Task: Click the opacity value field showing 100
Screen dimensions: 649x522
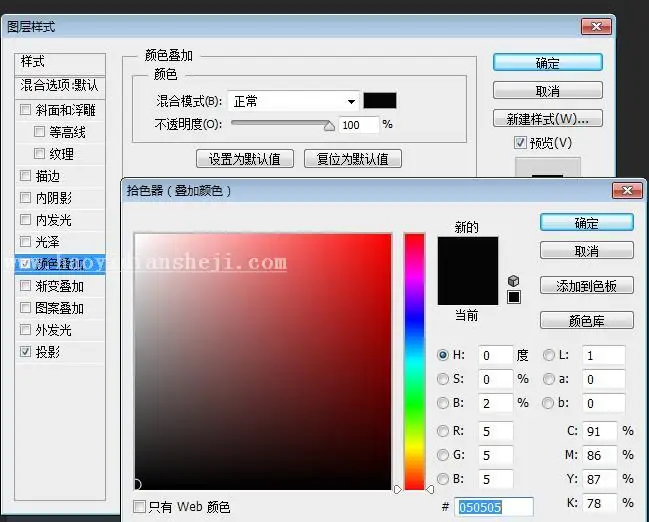Action: pos(358,125)
